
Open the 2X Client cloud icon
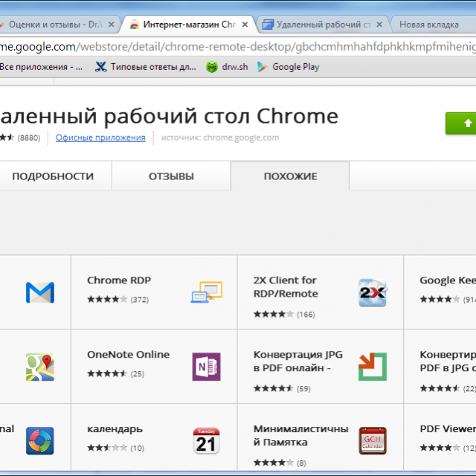point(373,292)
